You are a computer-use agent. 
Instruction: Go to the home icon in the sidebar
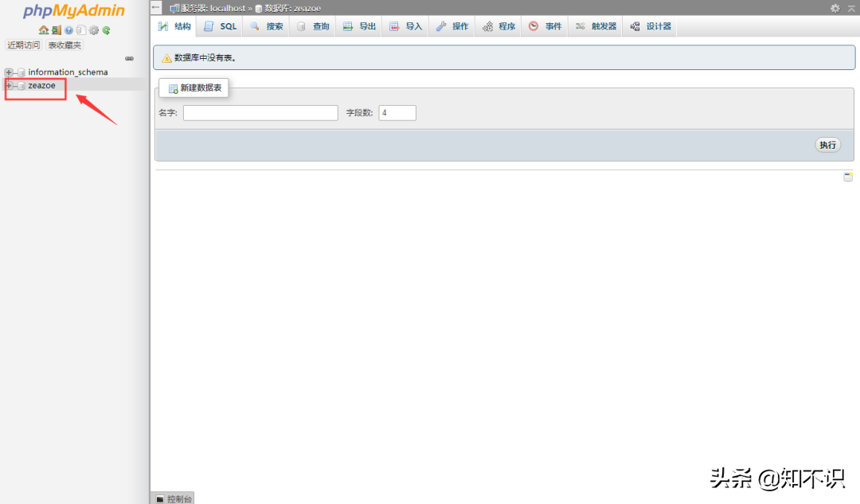43,30
